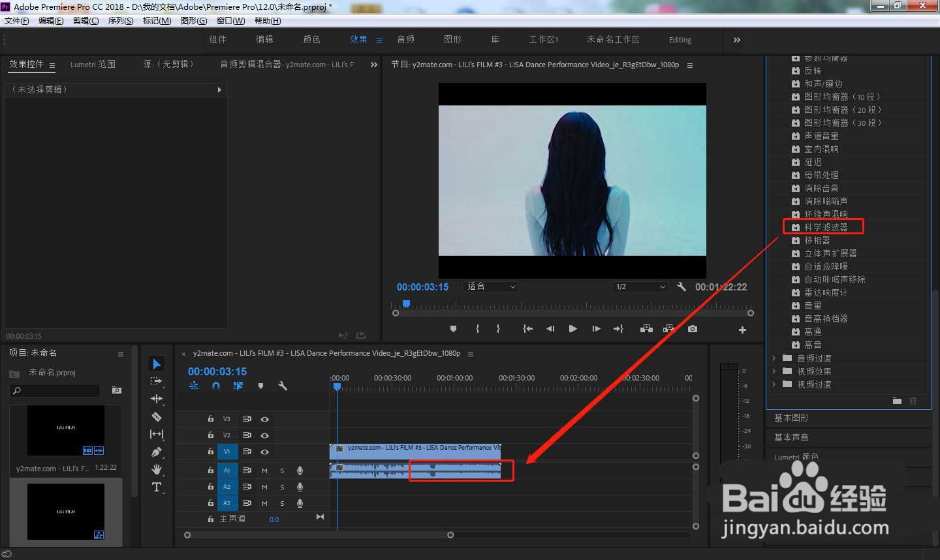The width and height of the screenshot is (940, 560).
Task: Mute audio track A1
Action: coord(264,471)
